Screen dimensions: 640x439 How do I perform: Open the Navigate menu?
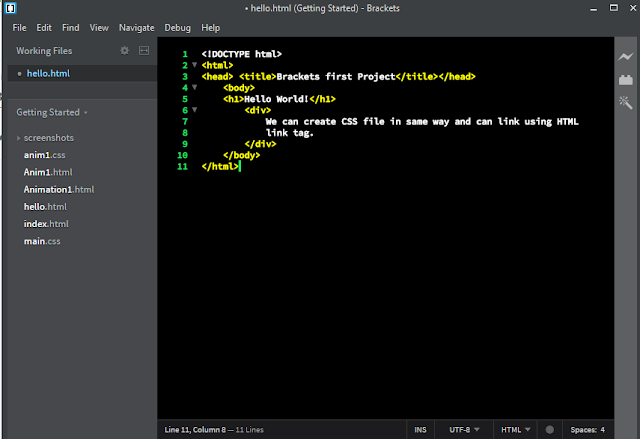coord(137,28)
